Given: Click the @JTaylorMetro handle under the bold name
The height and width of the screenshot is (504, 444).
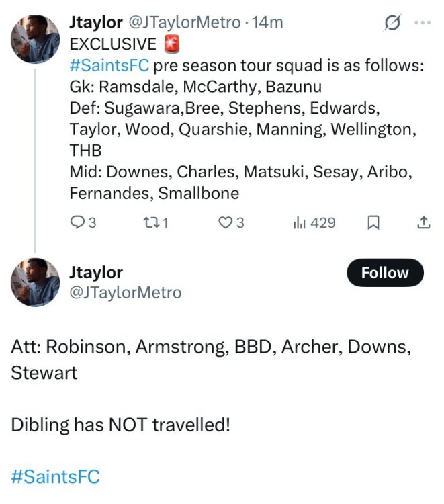Looking at the screenshot, I should coord(125,293).
